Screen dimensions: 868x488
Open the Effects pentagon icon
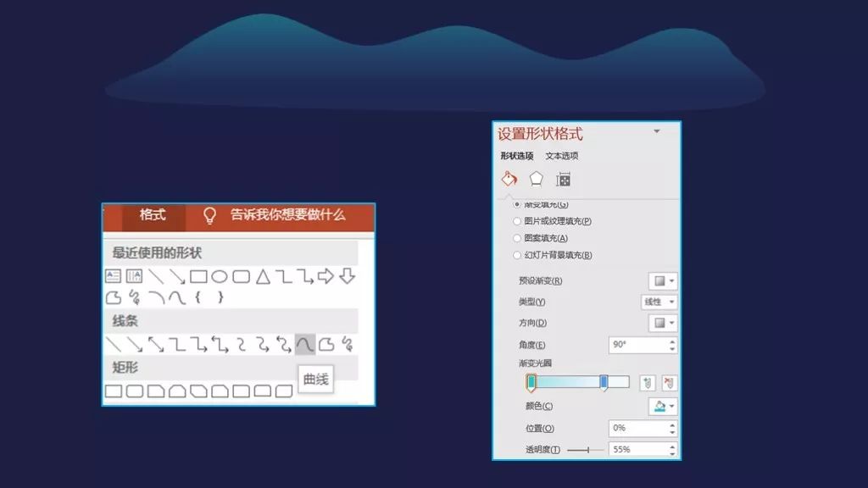click(536, 179)
